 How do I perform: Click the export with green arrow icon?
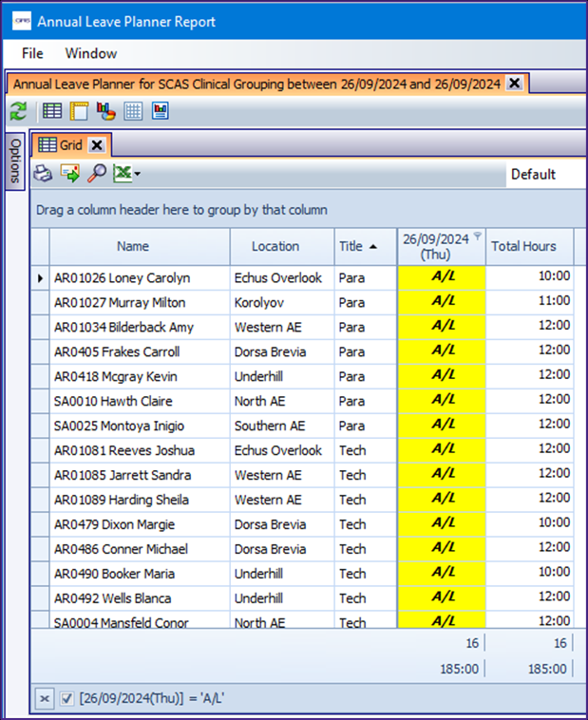[x=69, y=174]
